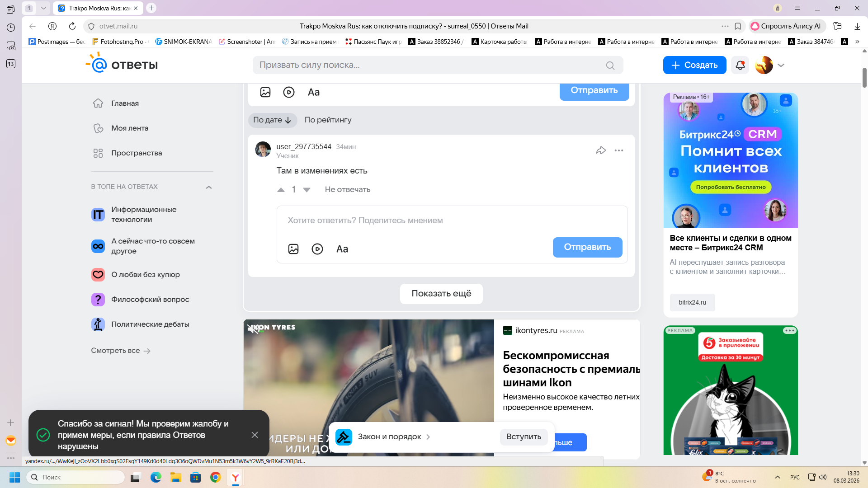
Task: Upvote the answer with the up arrow
Action: tap(281, 190)
